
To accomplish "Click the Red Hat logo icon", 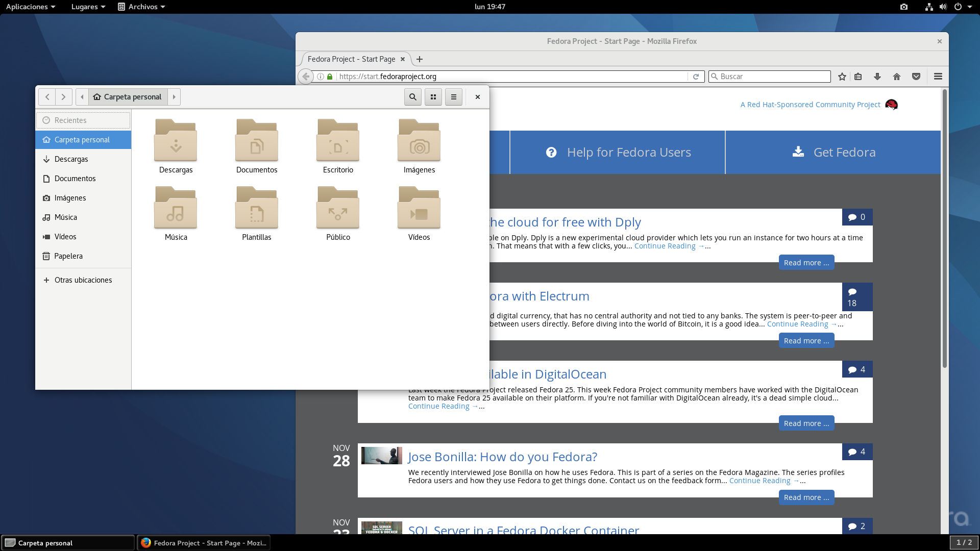I will click(x=892, y=105).
